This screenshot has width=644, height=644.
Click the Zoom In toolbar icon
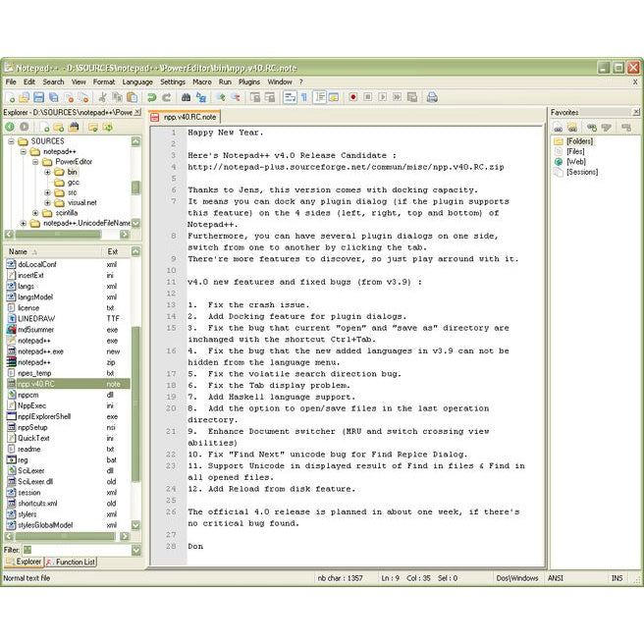(x=221, y=97)
